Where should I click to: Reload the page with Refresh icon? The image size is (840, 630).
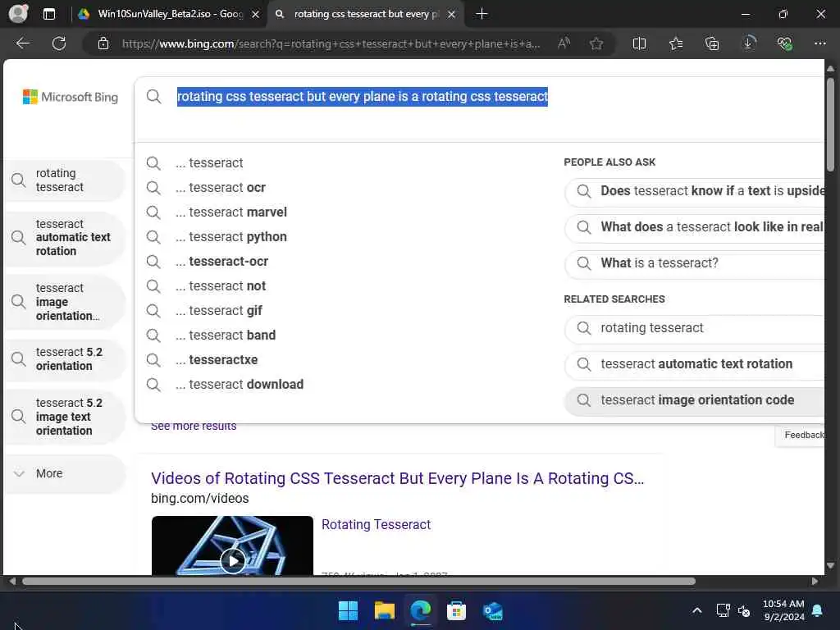pyautogui.click(x=59, y=43)
